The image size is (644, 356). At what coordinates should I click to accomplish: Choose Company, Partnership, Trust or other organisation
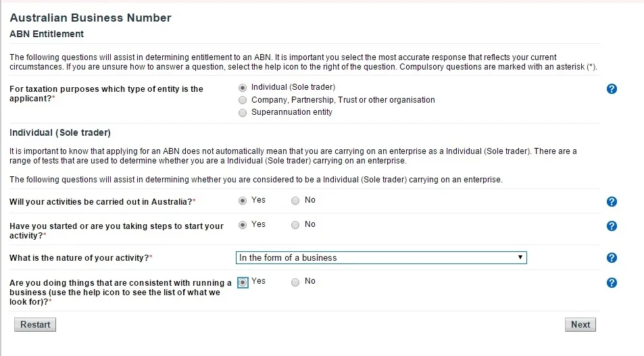243,100
